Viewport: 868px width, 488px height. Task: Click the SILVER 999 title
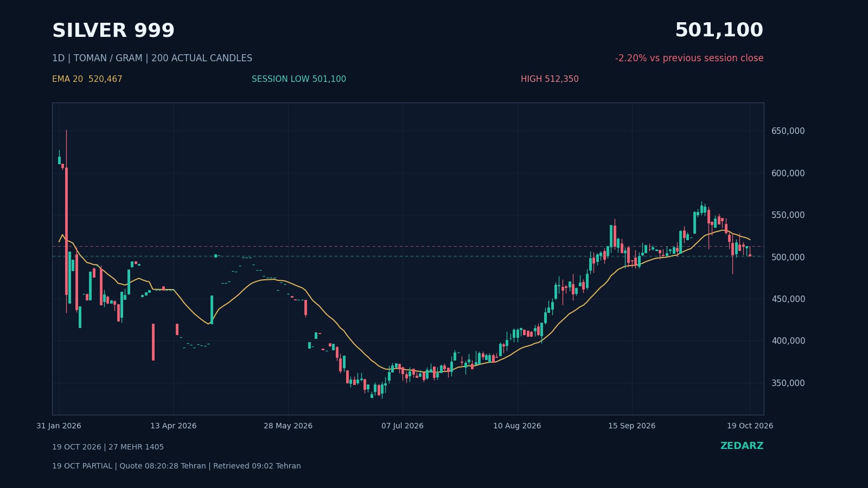pos(113,31)
